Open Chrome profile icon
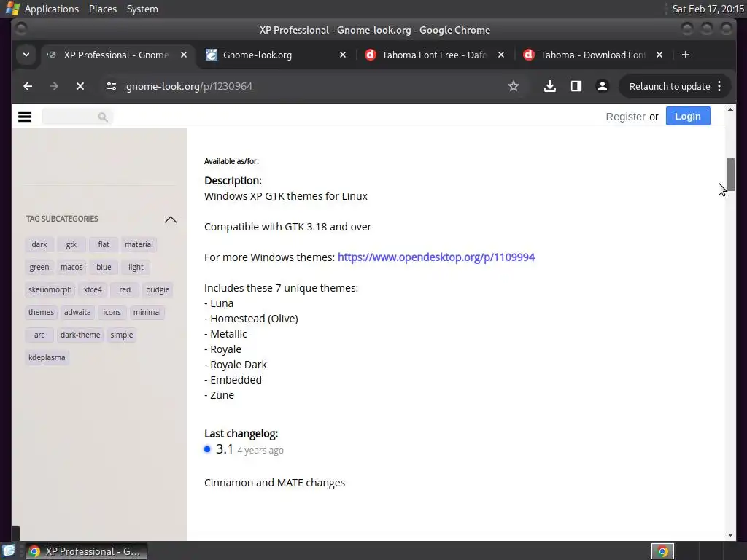Screen dimensions: 747x560 click(x=602, y=86)
